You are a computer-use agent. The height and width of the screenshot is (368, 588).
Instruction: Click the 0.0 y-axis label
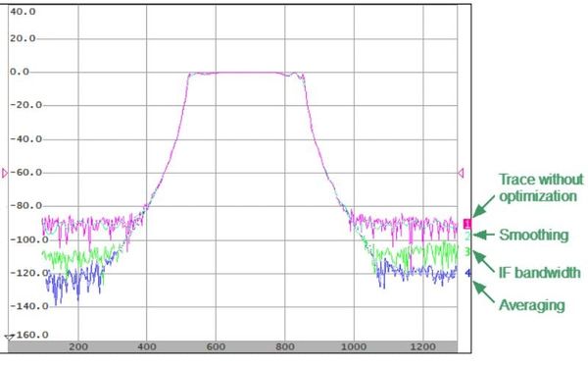tap(20, 72)
